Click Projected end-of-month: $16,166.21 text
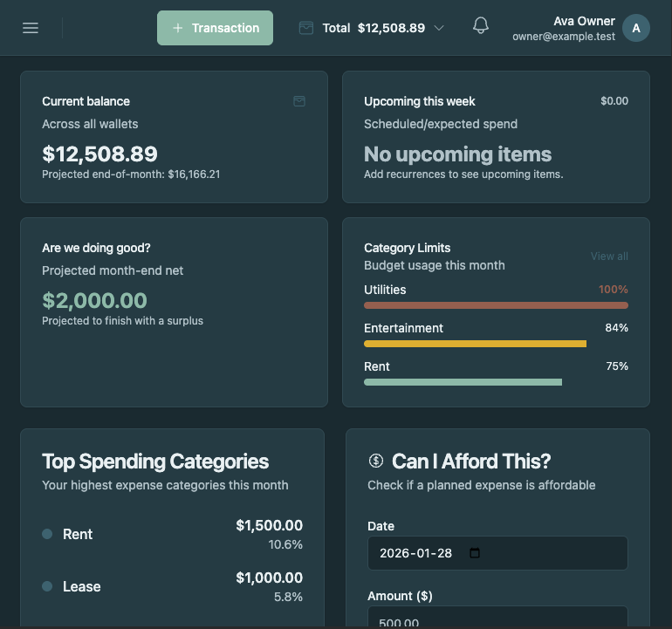 tap(131, 174)
